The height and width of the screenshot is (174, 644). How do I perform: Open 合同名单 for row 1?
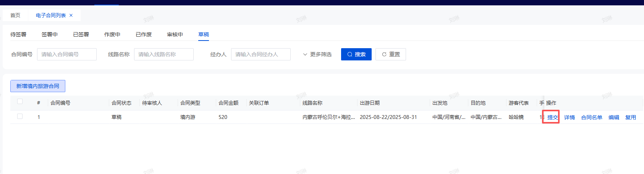592,117
